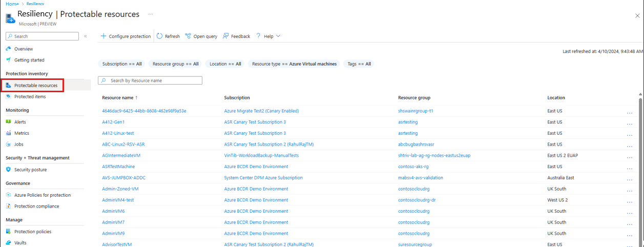Viewport: 644px width, 247px height.
Task: Click the Resiliency service icon in header
Action: point(10,18)
